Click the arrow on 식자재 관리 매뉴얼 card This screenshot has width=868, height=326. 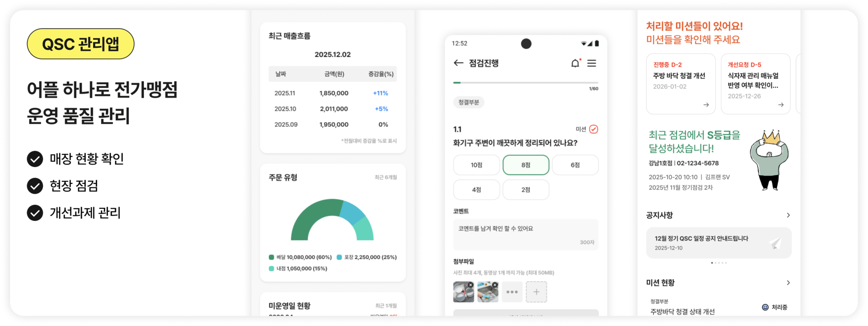pyautogui.click(x=781, y=105)
